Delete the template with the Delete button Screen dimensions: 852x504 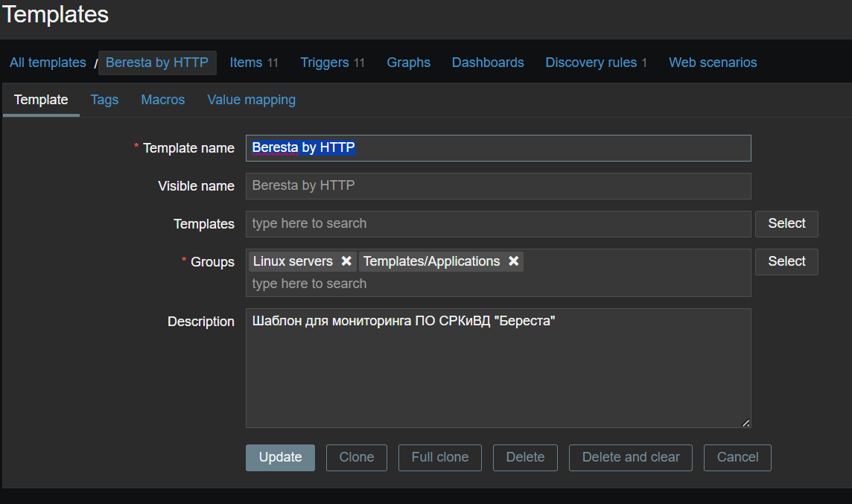click(x=525, y=457)
